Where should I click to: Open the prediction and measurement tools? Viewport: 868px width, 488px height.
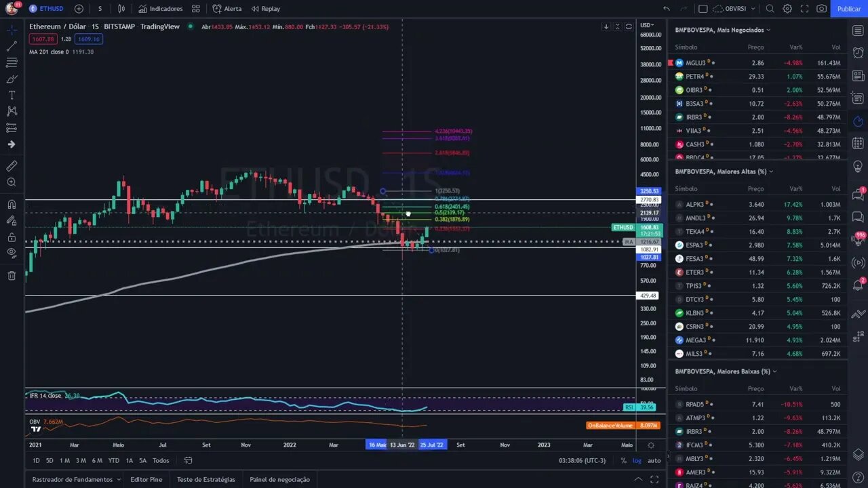12,127
